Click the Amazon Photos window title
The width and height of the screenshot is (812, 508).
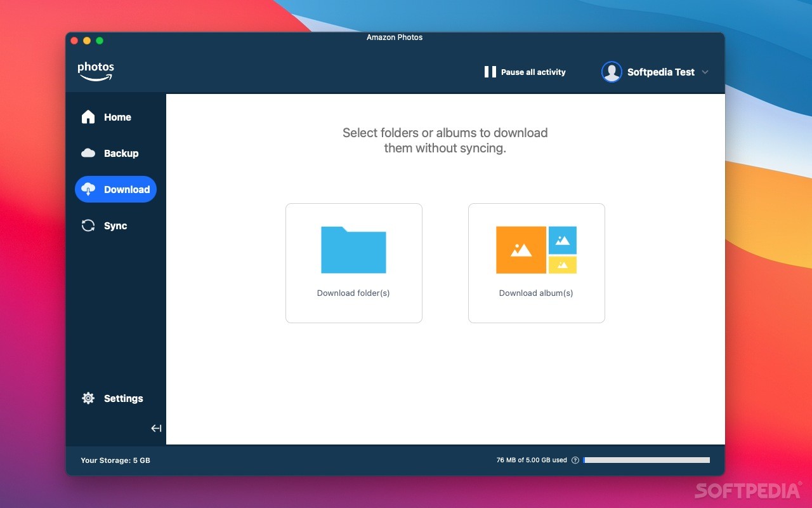(395, 37)
